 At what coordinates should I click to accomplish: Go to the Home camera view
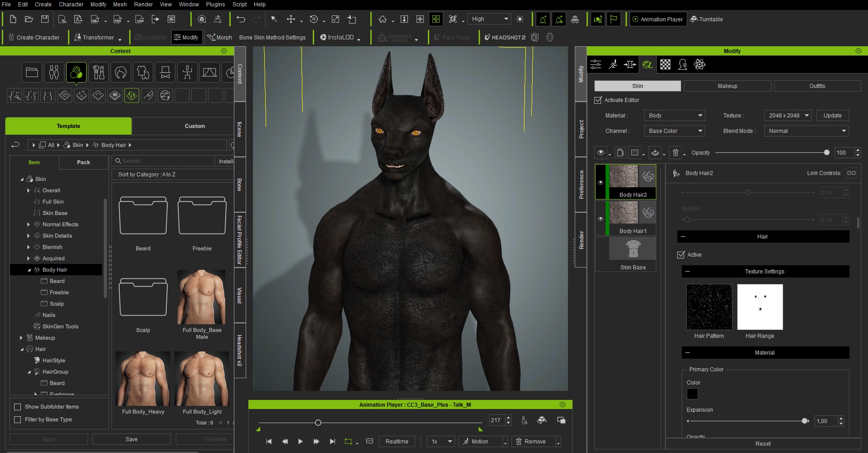click(x=383, y=19)
